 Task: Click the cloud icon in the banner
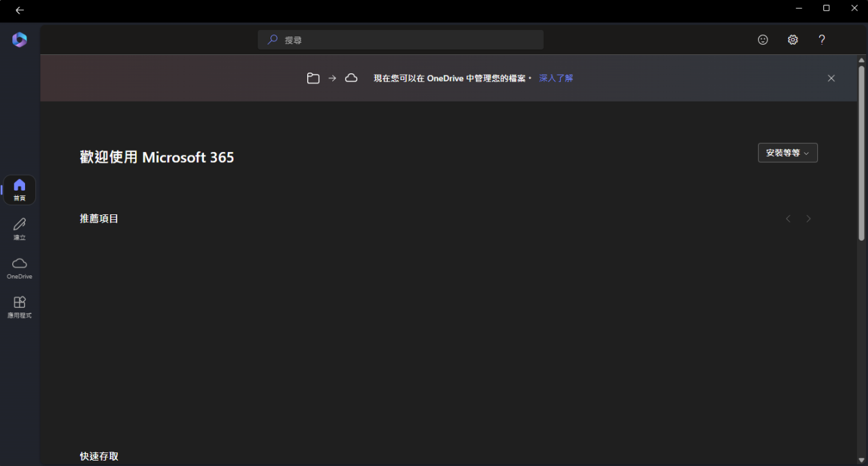pos(351,78)
